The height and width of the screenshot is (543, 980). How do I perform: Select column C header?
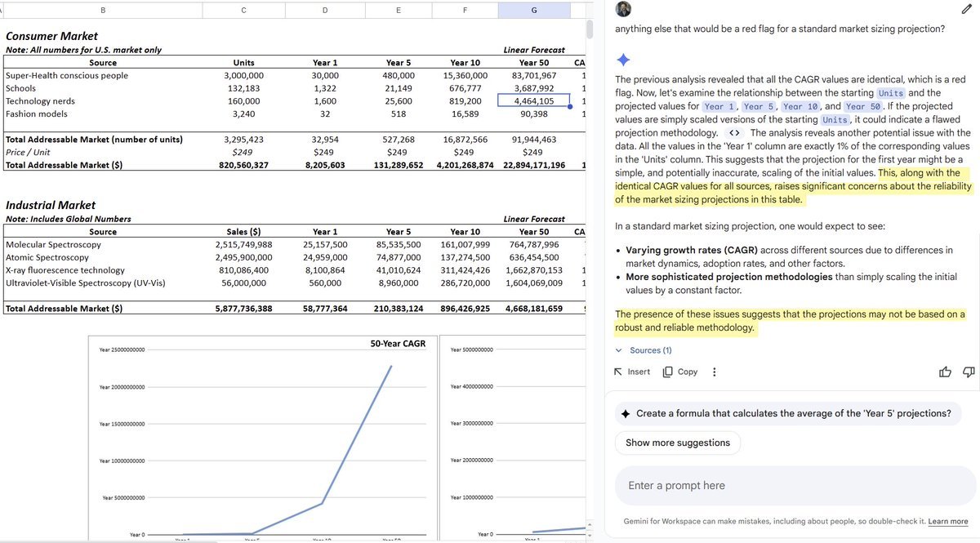(x=243, y=10)
